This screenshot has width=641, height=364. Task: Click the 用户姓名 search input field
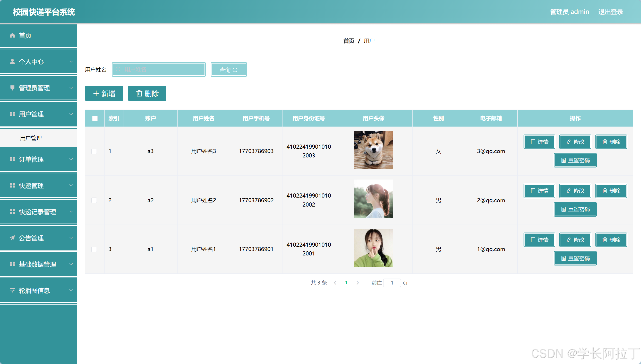(159, 69)
